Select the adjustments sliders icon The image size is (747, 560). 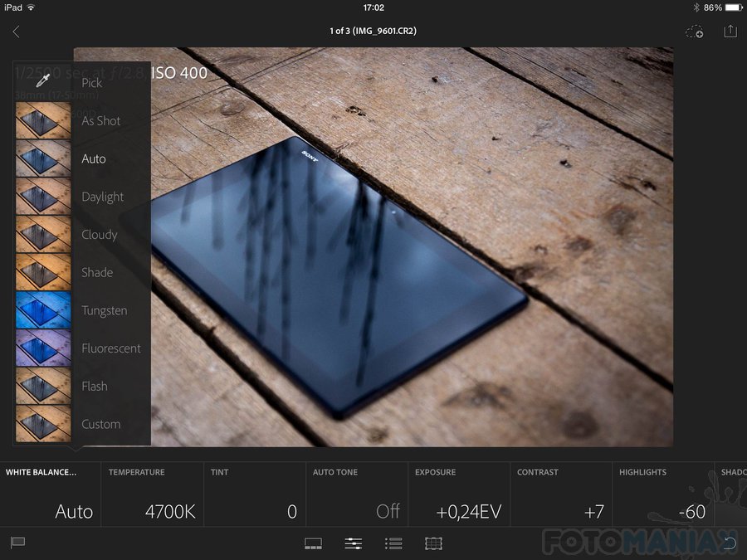[x=353, y=543]
